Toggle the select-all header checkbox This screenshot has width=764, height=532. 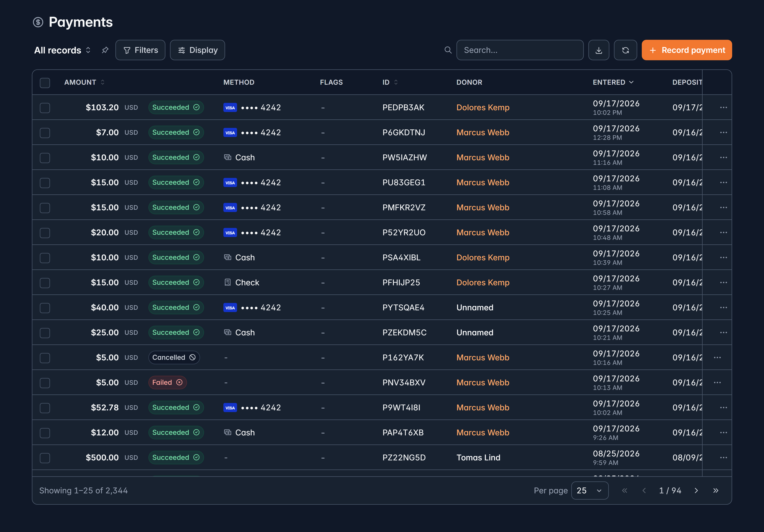[x=45, y=83]
